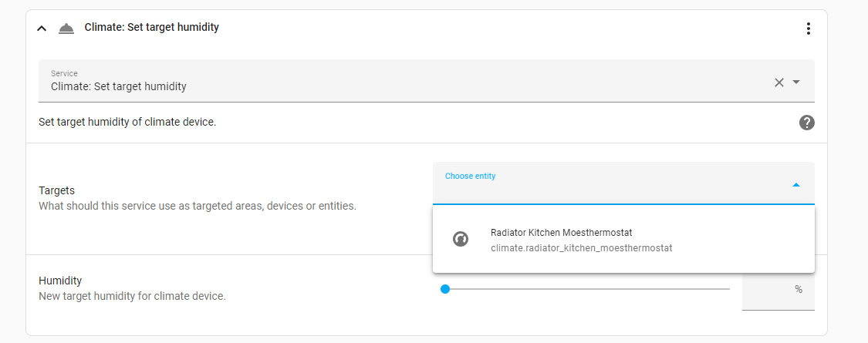868x343 pixels.
Task: Click the percent sign suffix
Action: [799, 289]
